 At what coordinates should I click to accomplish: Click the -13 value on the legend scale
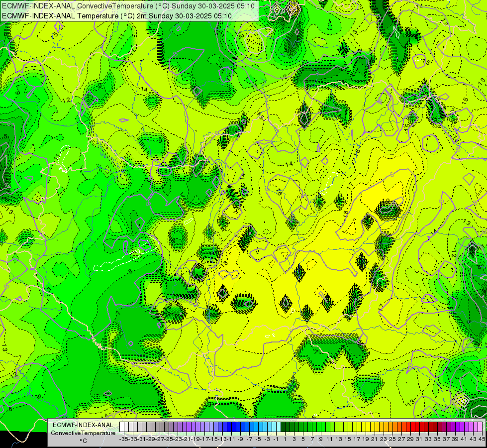[x=222, y=439]
